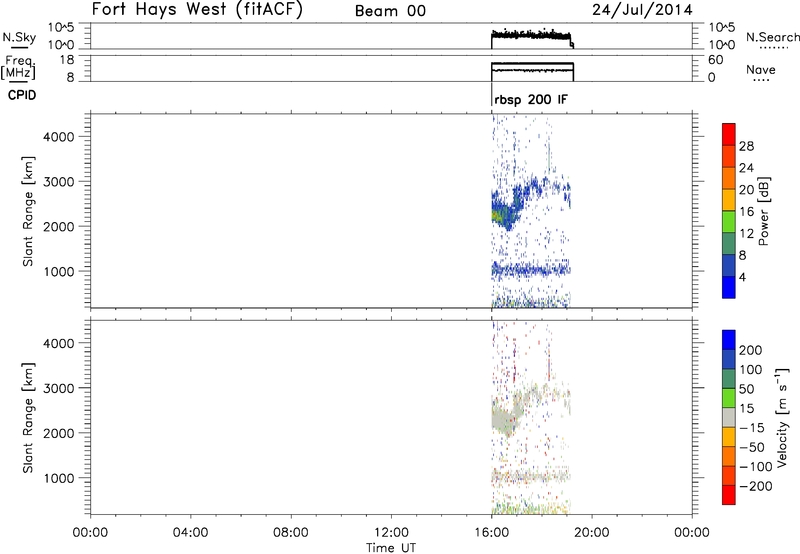
Task: Click the blue 200 Velocity swatch
Action: (729, 340)
